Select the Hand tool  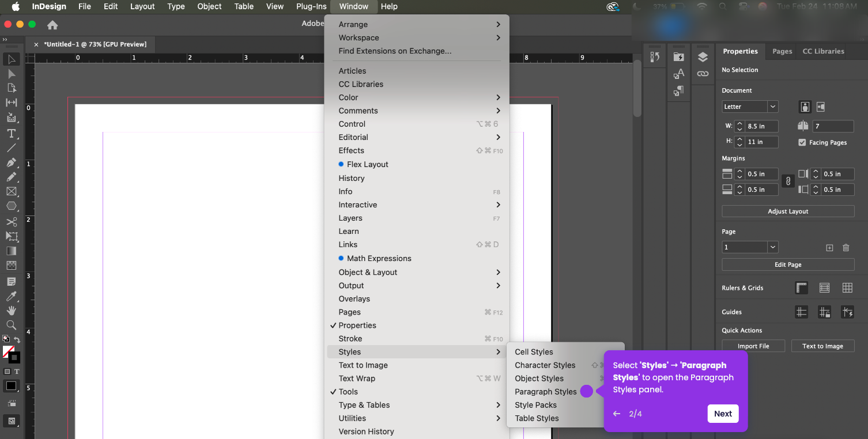12,311
